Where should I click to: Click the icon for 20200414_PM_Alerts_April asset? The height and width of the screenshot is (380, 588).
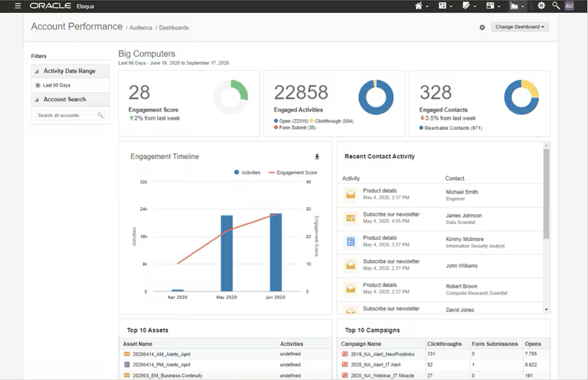click(127, 365)
